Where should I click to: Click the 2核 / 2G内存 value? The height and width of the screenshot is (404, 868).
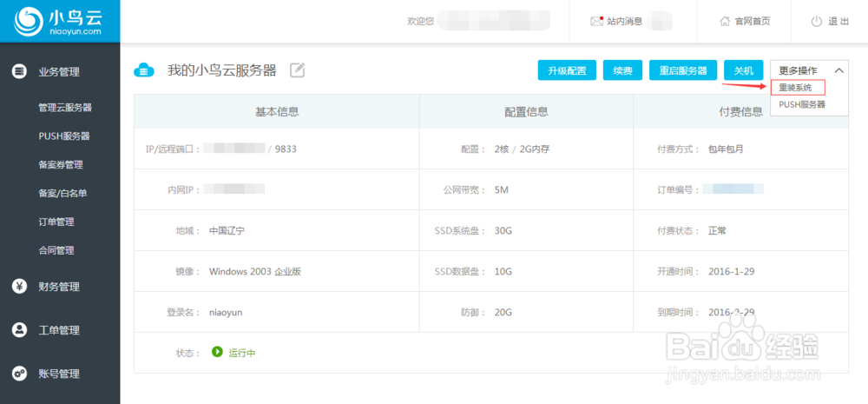coord(522,149)
